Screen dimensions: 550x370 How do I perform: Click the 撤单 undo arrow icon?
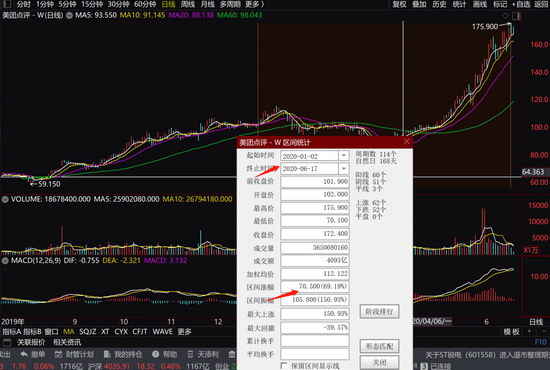(x=24, y=354)
